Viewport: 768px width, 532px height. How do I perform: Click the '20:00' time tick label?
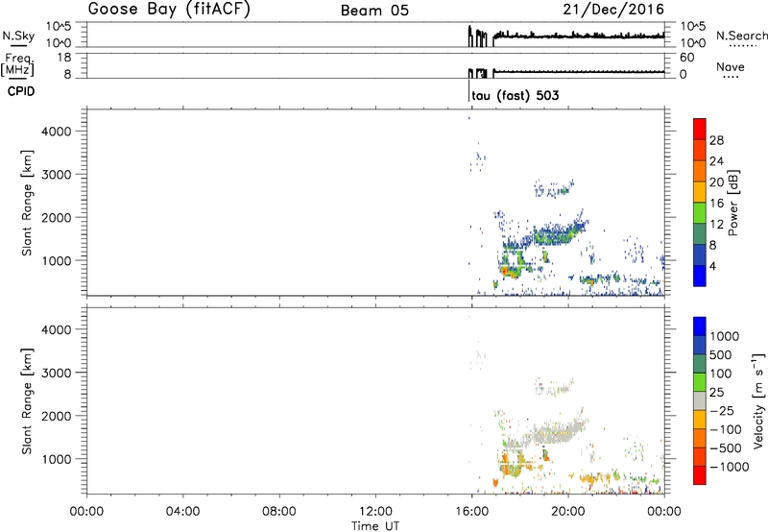567,512
